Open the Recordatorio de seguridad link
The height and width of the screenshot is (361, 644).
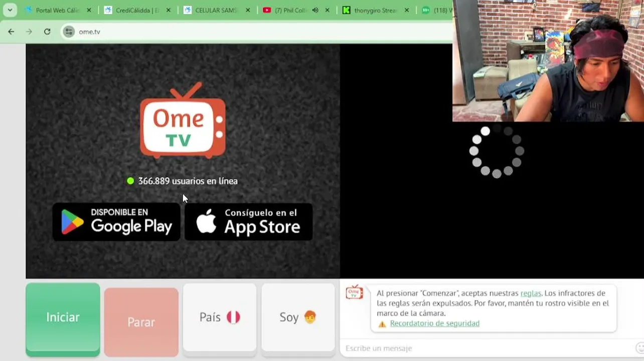[x=434, y=323]
